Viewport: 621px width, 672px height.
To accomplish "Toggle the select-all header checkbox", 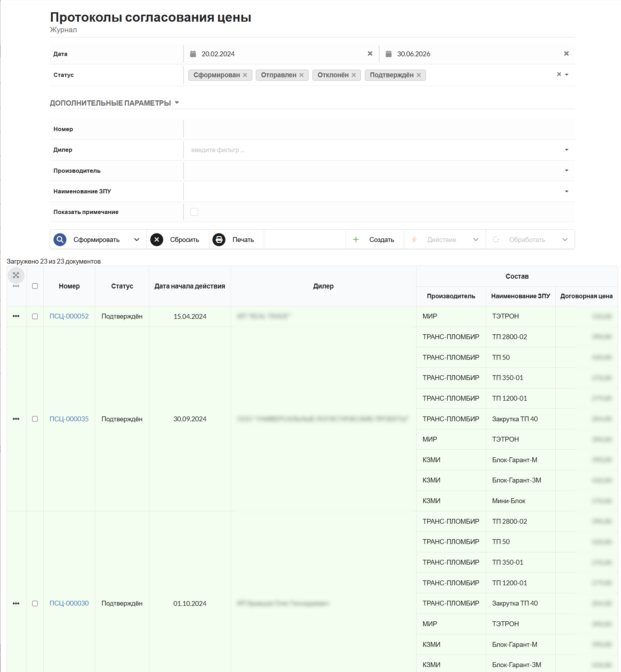I will (x=35, y=286).
